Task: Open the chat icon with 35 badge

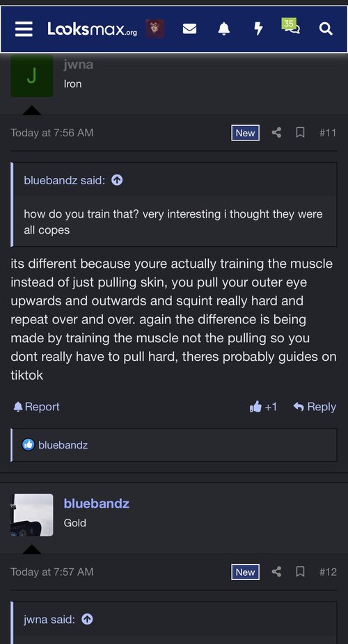Action: click(x=292, y=26)
